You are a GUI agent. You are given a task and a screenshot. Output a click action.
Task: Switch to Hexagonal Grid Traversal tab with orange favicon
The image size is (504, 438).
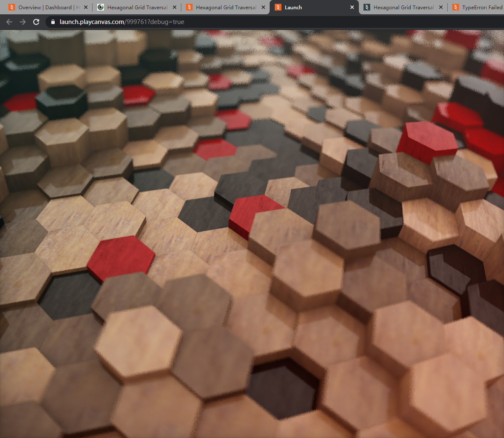click(225, 7)
